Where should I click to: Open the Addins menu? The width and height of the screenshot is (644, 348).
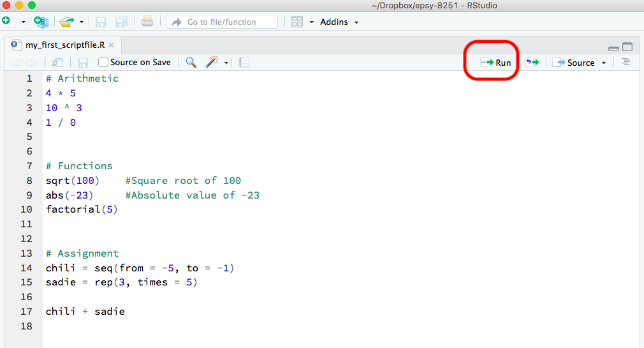tap(339, 22)
